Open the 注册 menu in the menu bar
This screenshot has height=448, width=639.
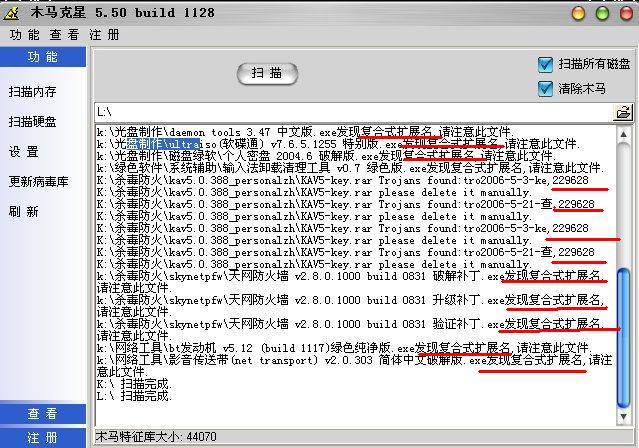(x=104, y=35)
